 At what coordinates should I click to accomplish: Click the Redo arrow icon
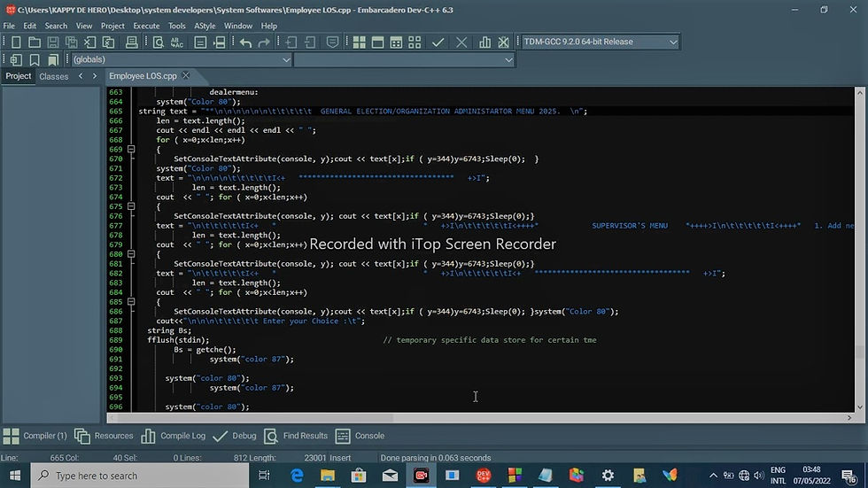coord(264,42)
